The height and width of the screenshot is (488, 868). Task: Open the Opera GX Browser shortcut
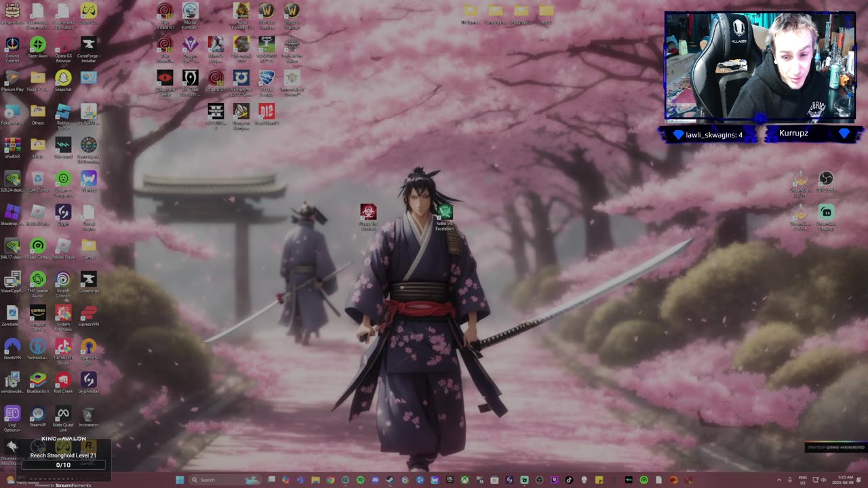pyautogui.click(x=63, y=49)
